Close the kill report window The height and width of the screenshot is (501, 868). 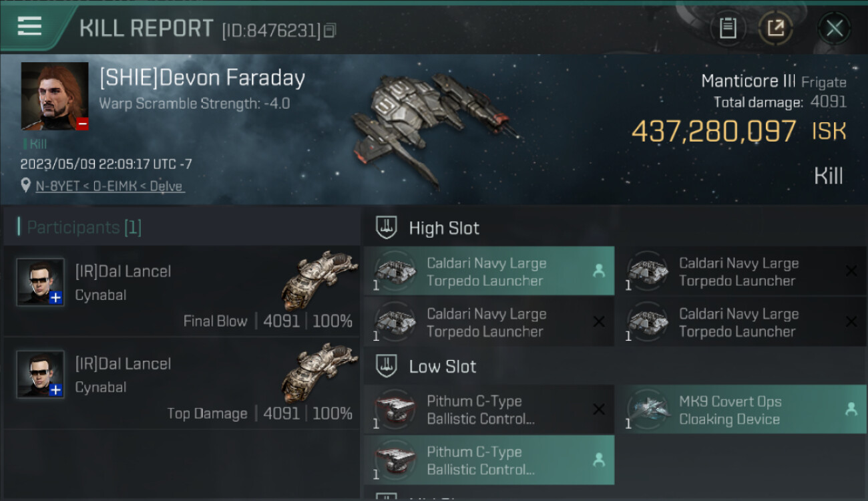click(834, 28)
